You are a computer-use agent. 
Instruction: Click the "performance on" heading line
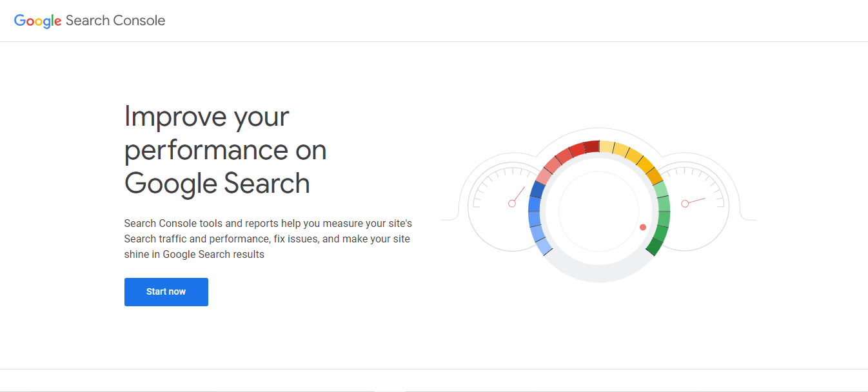tap(225, 150)
